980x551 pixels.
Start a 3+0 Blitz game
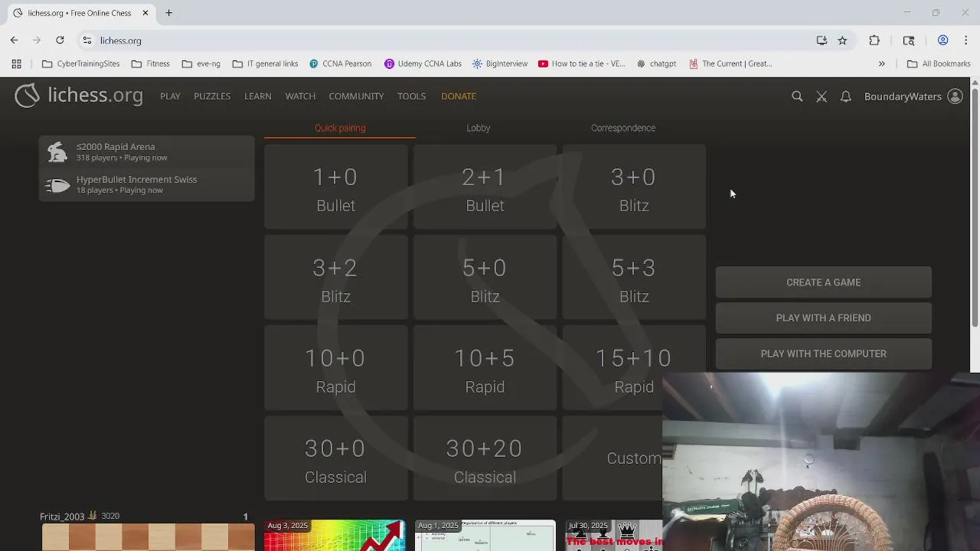point(634,187)
